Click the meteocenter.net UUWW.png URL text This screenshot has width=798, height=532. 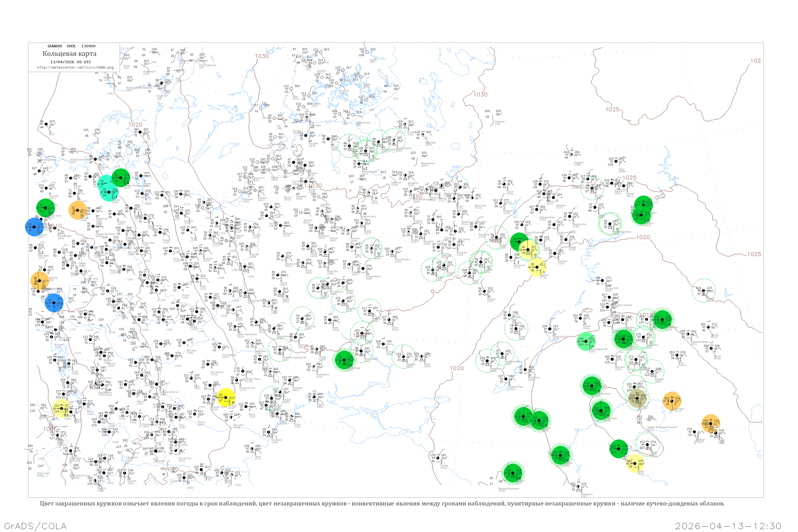tap(75, 68)
